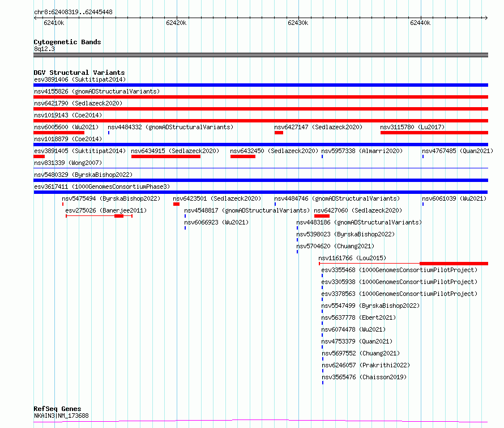This screenshot has width=504, height=428.
Task: Click the esv3617411 1000GenomesConsortiumPhase3 label
Action: pyautogui.click(x=102, y=187)
